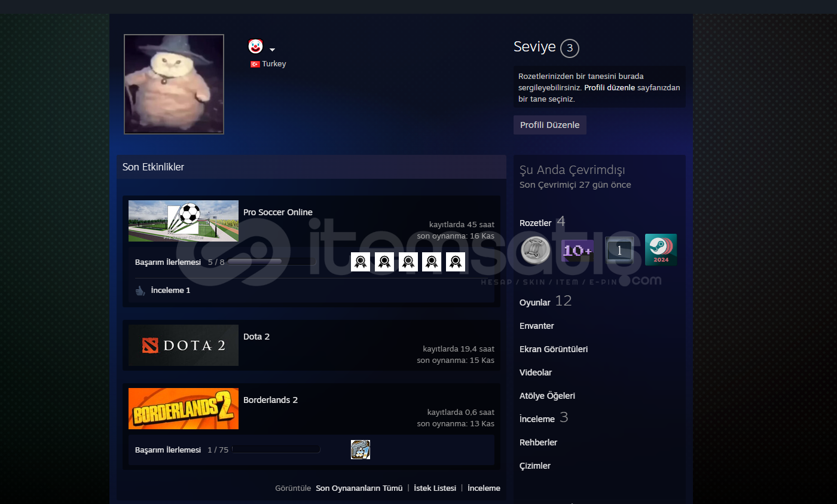Click the level 3 circle badge
This screenshot has width=837, height=504.
(x=570, y=48)
